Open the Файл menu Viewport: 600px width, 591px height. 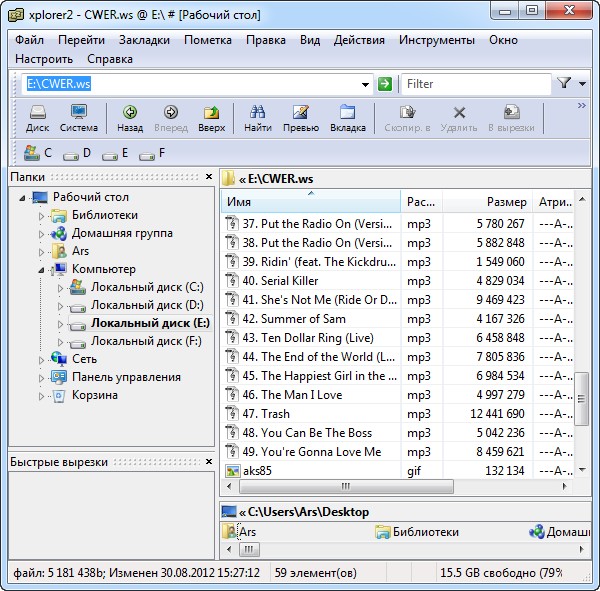(29, 40)
